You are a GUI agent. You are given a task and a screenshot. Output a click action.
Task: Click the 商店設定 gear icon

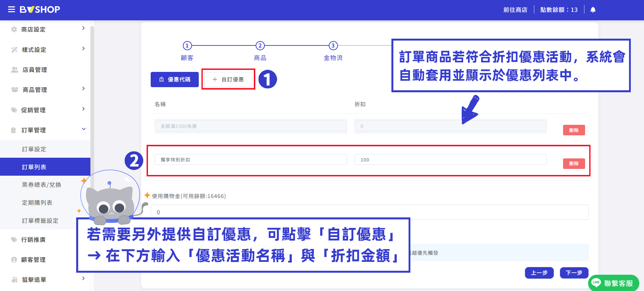(14, 30)
